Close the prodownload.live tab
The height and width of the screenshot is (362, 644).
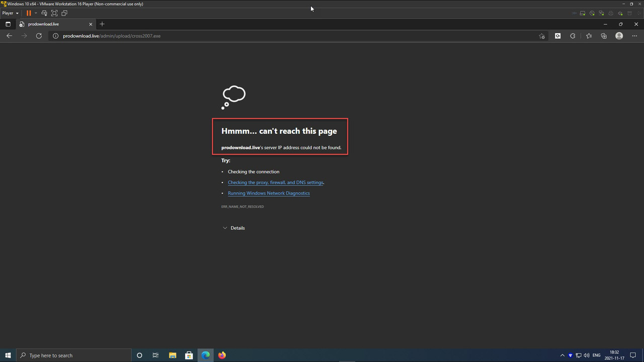click(91, 24)
